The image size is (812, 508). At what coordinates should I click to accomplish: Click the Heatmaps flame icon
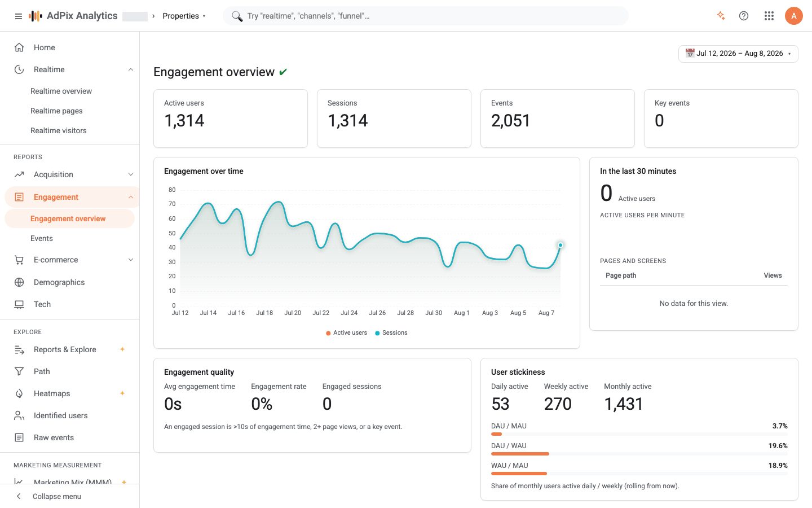click(19, 393)
